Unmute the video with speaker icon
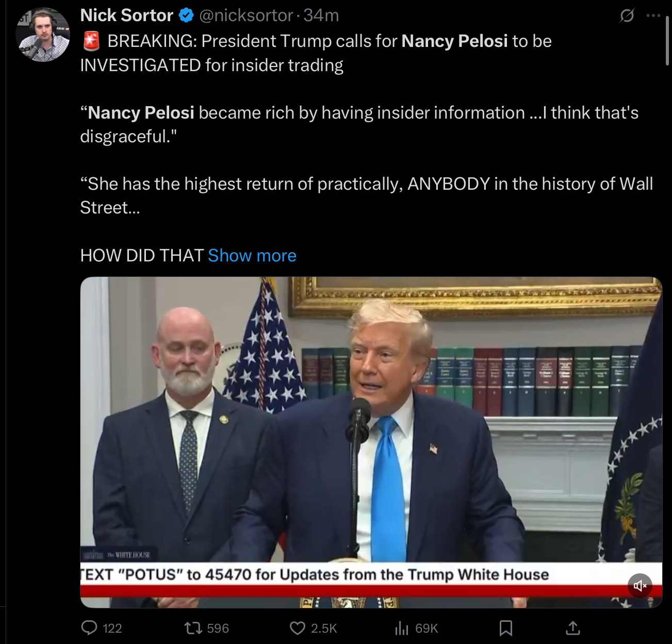This screenshot has width=672, height=644. click(x=640, y=586)
